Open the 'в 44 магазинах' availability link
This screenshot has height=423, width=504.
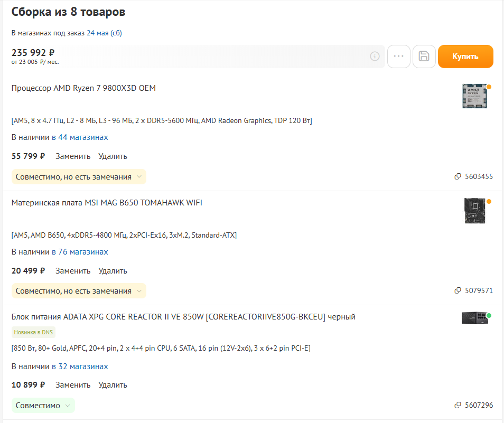coord(80,137)
